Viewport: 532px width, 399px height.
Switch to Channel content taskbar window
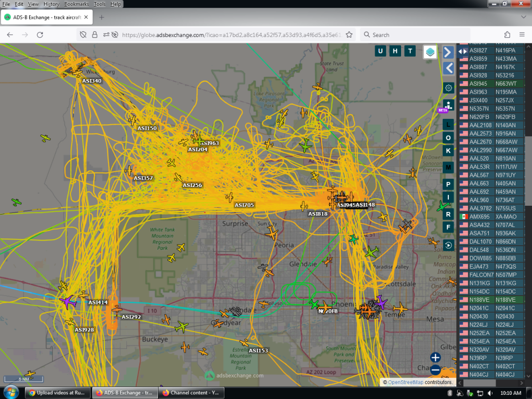coord(192,393)
